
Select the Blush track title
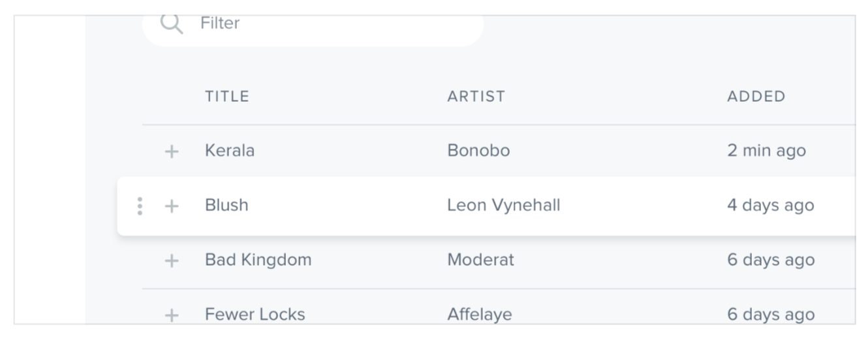[x=226, y=206]
